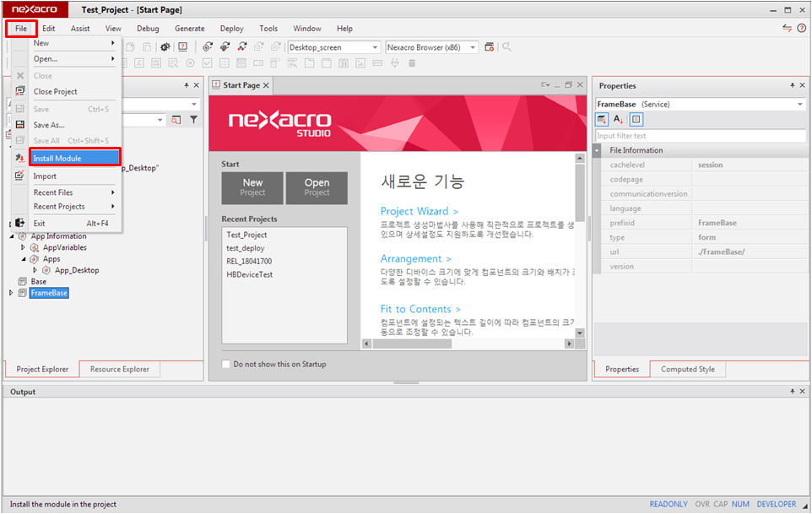Switch to the Resource Explorer tab
This screenshot has width=812, height=514.
[x=119, y=369]
